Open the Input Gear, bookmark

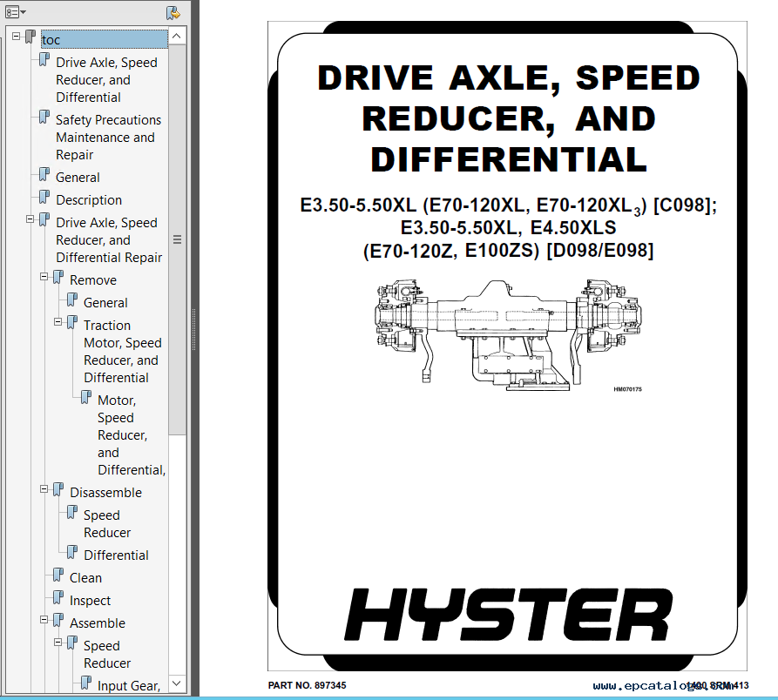pyautogui.click(x=129, y=686)
